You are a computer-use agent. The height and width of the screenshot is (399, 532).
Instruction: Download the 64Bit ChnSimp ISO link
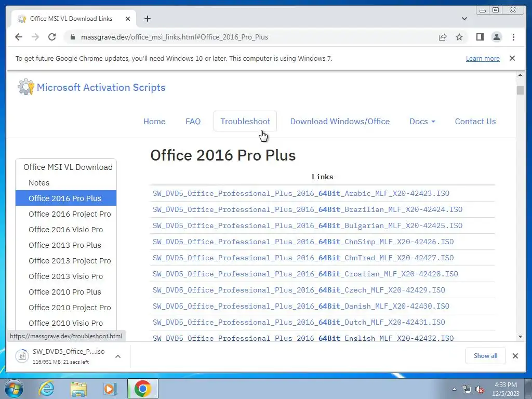click(x=303, y=242)
